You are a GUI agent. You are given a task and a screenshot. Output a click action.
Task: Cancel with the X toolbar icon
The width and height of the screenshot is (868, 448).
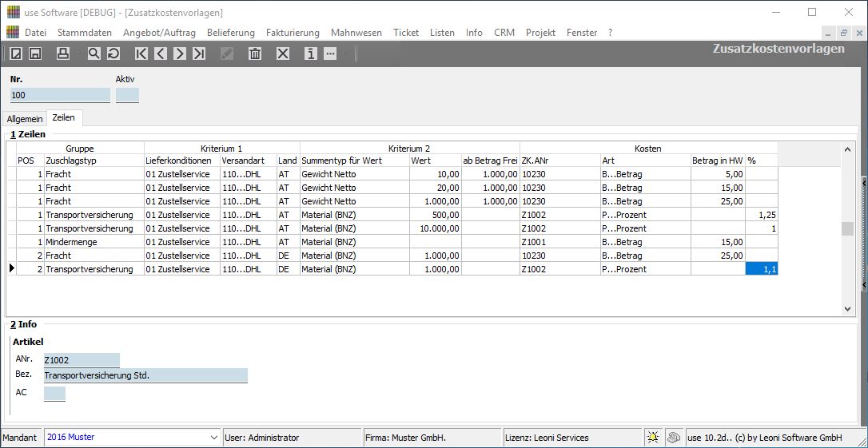click(283, 54)
